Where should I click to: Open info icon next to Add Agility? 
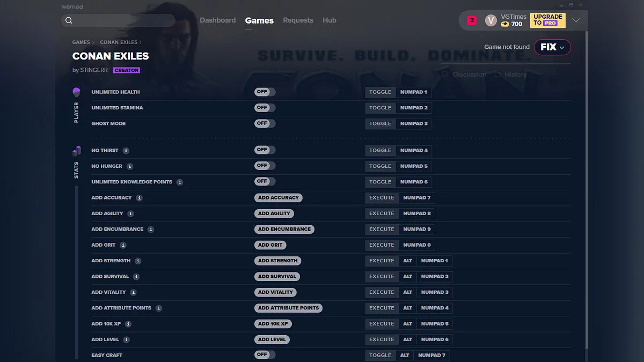tap(131, 213)
